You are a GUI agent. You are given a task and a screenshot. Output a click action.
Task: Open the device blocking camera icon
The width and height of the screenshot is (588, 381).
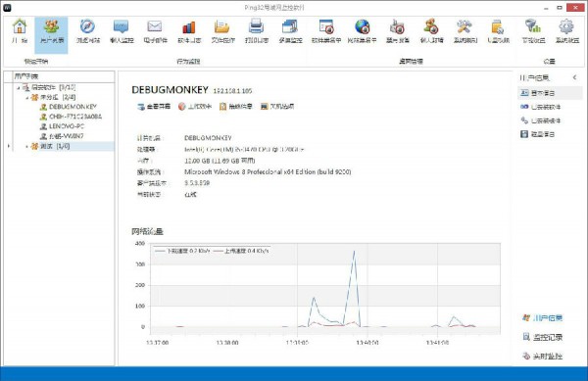[x=397, y=31]
